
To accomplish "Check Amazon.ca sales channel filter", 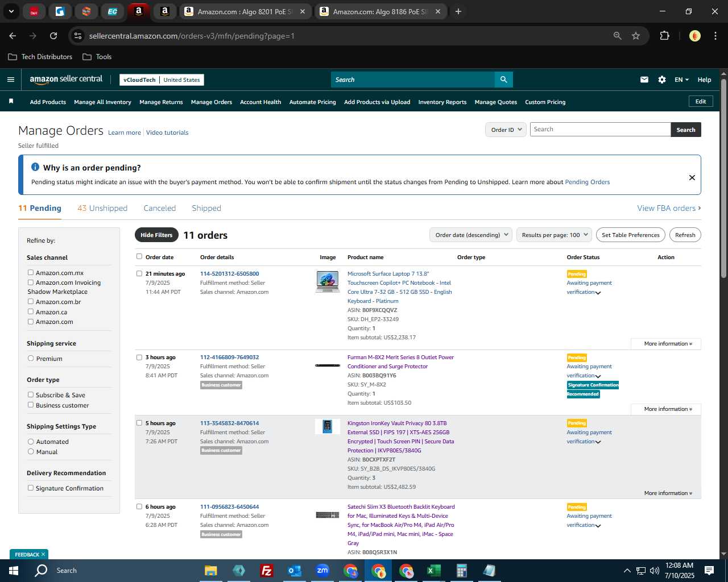I will 31,311.
